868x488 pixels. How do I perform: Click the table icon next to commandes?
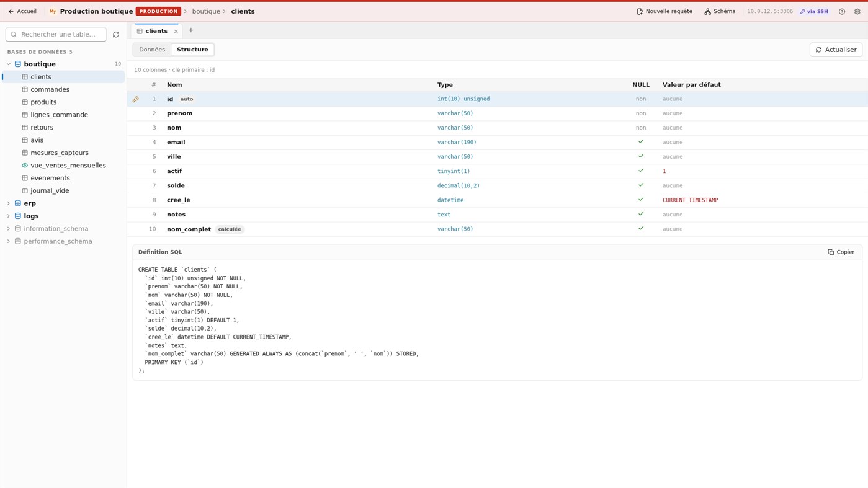[25, 90]
